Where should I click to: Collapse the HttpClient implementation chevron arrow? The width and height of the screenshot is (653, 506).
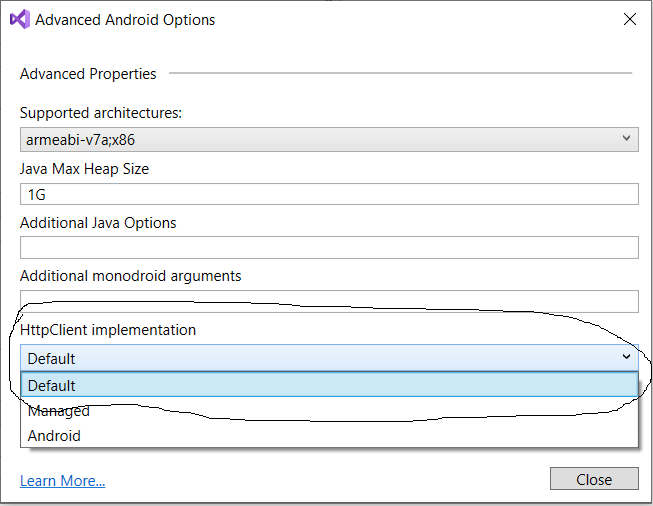(x=626, y=357)
